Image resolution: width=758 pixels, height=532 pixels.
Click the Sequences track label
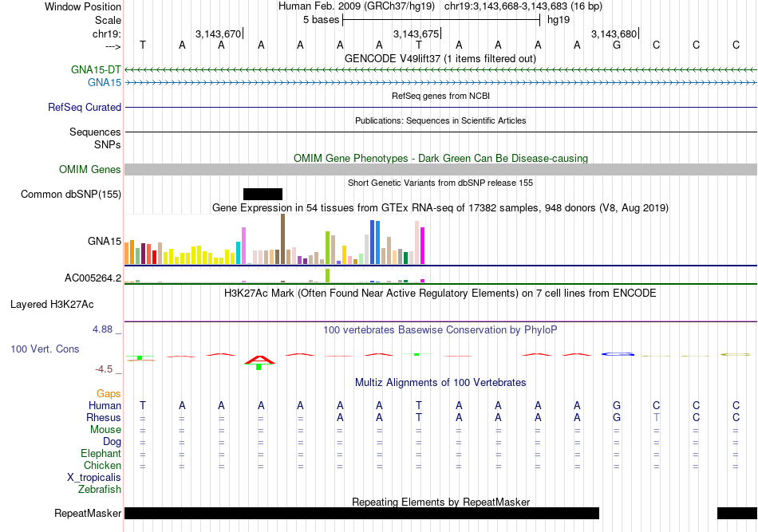[x=95, y=132]
